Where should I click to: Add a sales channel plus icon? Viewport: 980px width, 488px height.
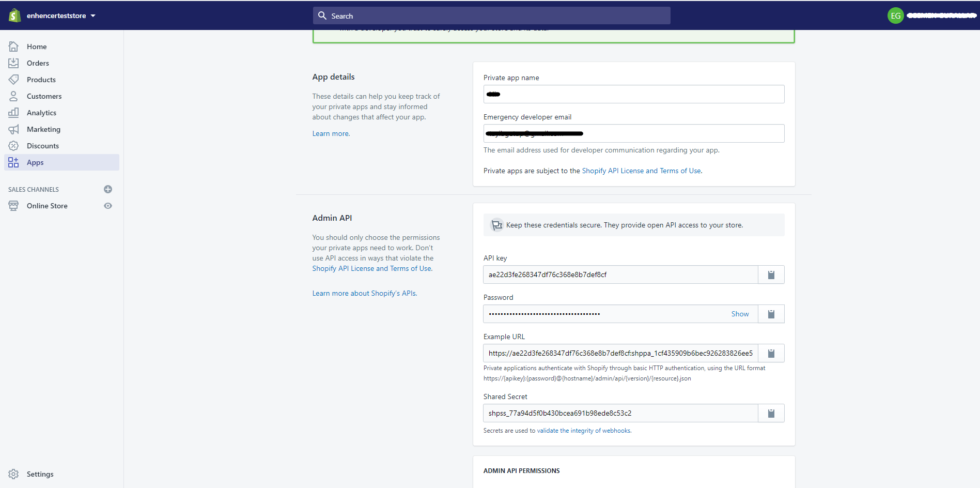108,189
